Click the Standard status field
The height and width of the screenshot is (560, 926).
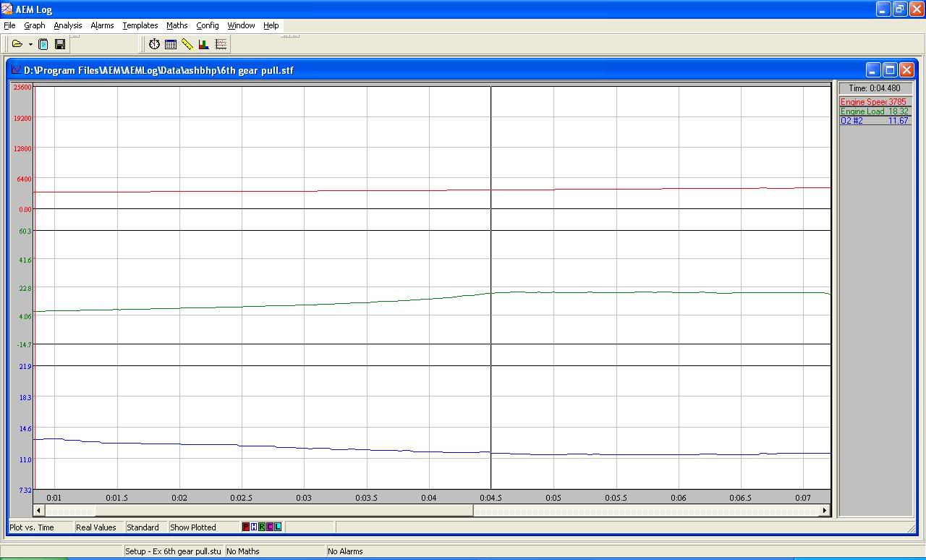(146, 527)
